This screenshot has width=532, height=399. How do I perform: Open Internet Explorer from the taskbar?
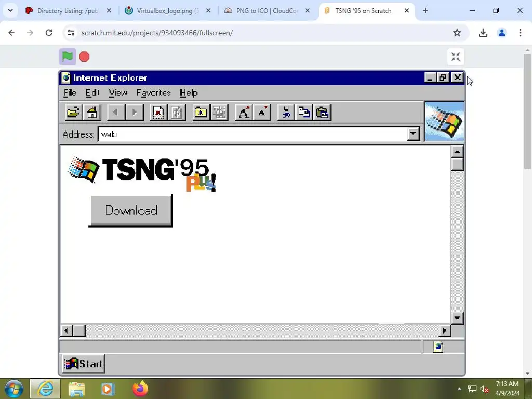tap(45, 389)
